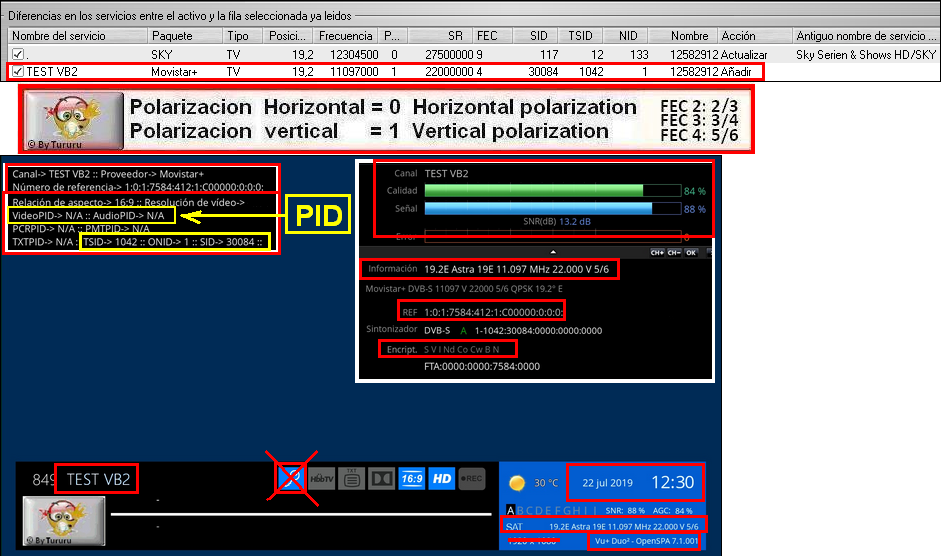Click the 'Añadir' action cell

click(736, 72)
